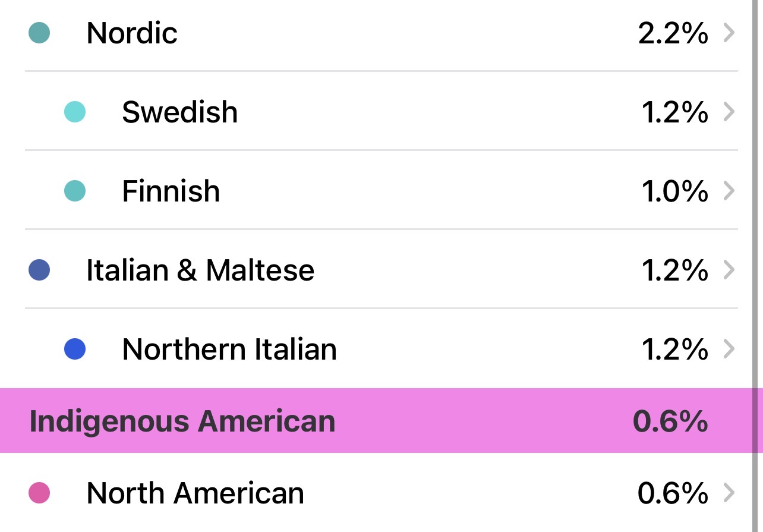The width and height of the screenshot is (763, 532).
Task: Open Swedish details via chevron arrow
Action: 729,112
